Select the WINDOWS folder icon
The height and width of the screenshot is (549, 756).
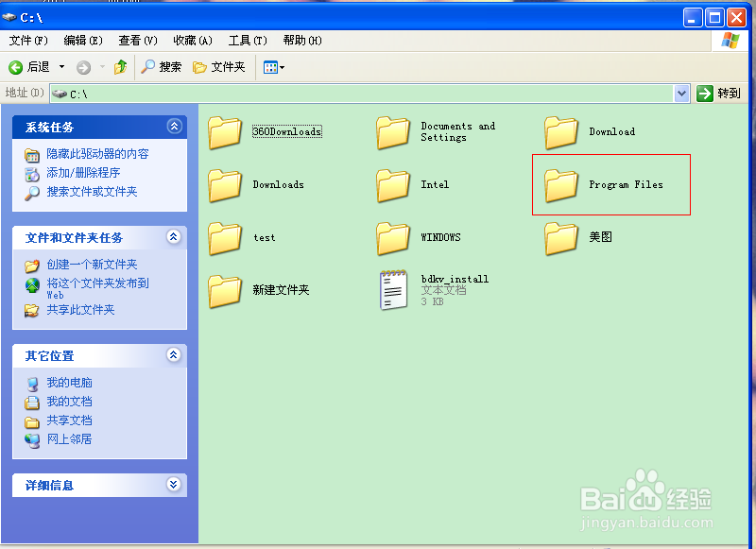(x=393, y=238)
